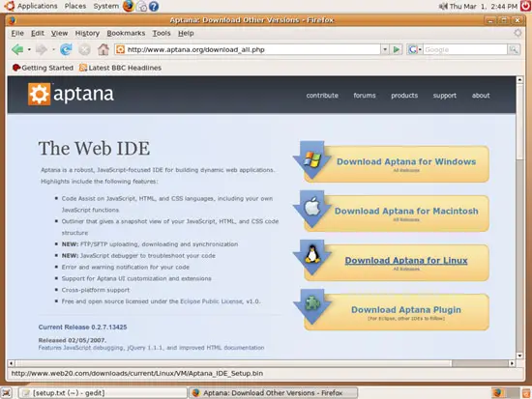
Task: Open the Ubuntu Applications menu
Action: (31, 6)
